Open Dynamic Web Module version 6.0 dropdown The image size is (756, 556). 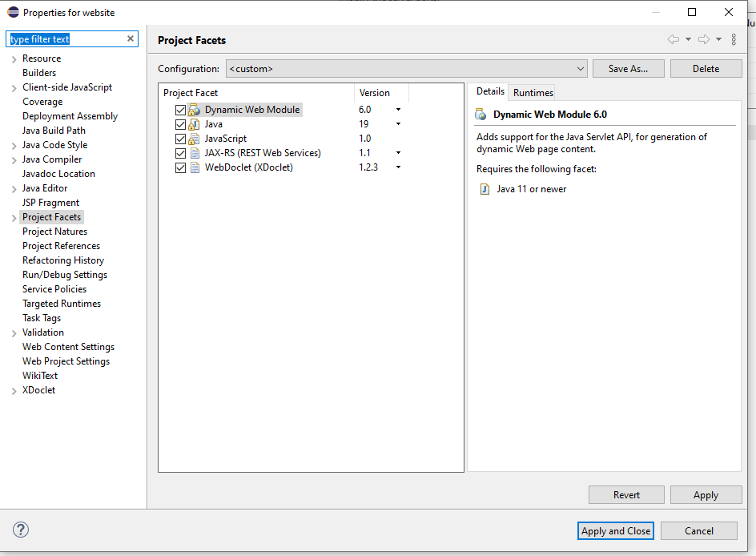[x=398, y=110]
